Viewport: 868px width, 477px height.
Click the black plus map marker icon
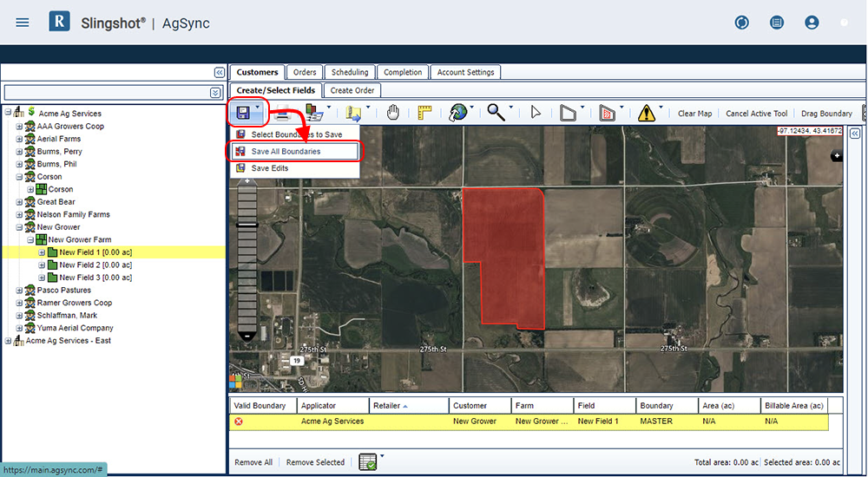[837, 156]
